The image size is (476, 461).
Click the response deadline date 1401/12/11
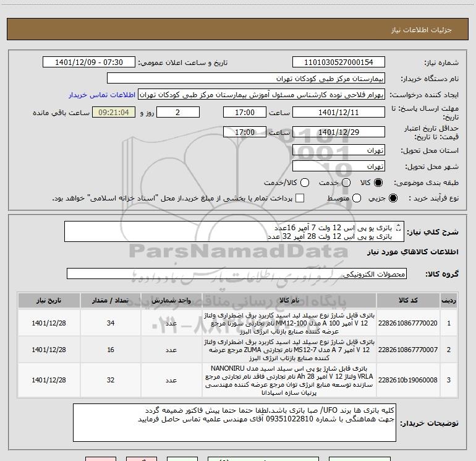coord(339,113)
